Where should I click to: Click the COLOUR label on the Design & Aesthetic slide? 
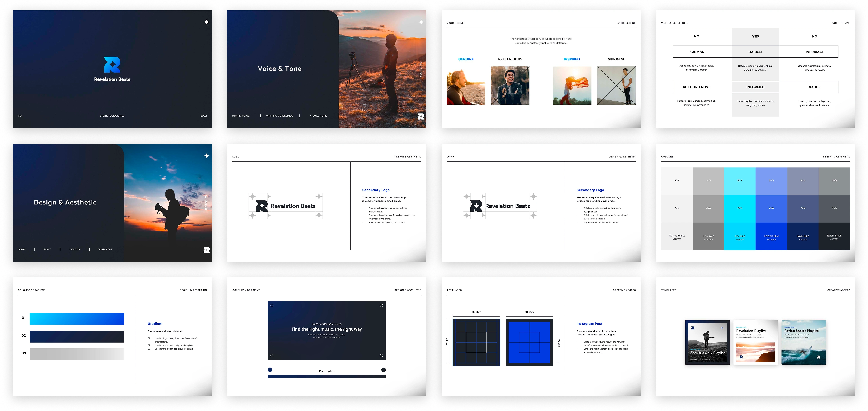[x=75, y=250]
